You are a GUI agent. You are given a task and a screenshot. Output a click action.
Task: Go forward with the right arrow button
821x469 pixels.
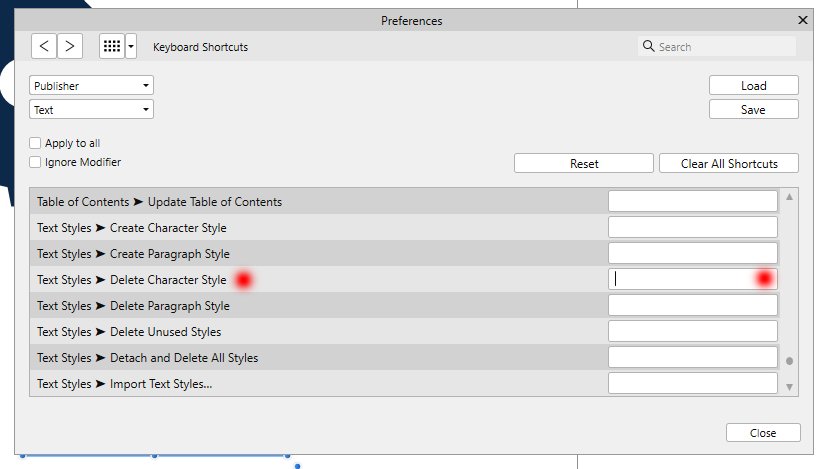tap(70, 46)
